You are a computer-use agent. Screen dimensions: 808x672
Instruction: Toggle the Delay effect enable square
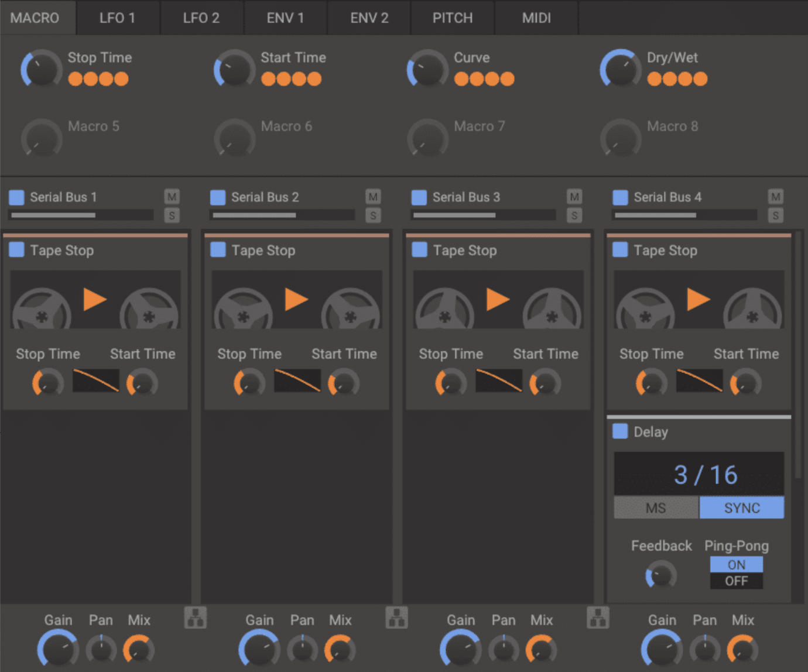(x=620, y=431)
